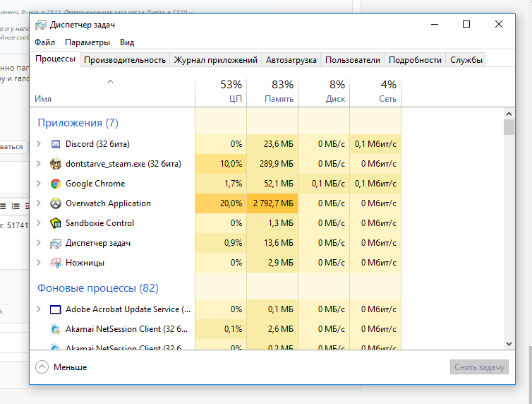Click the sort arrow above the Имя column

point(110,81)
